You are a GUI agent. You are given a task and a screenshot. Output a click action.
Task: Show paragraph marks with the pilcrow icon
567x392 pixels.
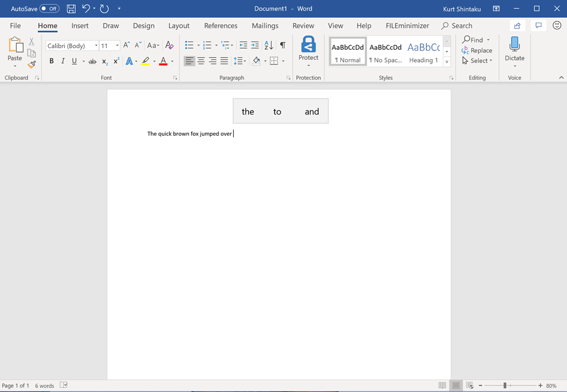coord(282,45)
